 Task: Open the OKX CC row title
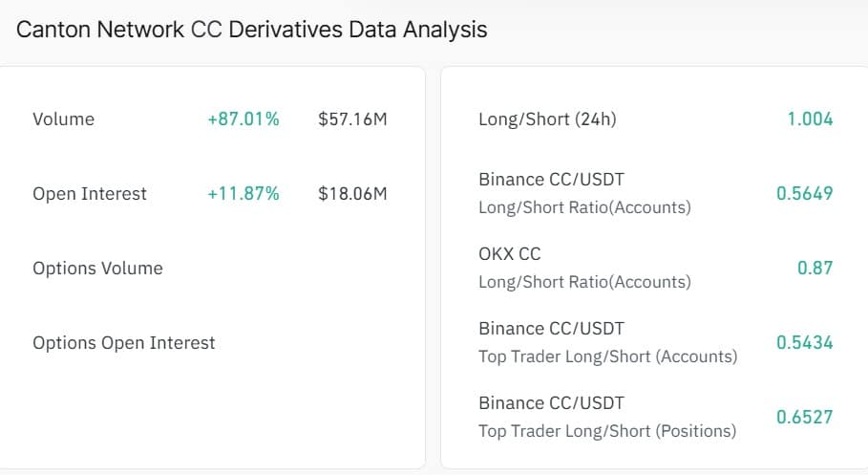[x=510, y=254]
